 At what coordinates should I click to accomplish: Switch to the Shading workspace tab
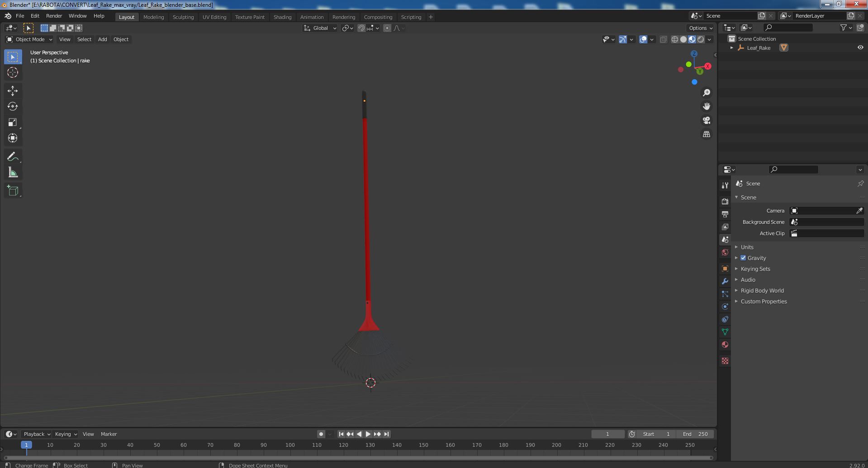(x=282, y=17)
